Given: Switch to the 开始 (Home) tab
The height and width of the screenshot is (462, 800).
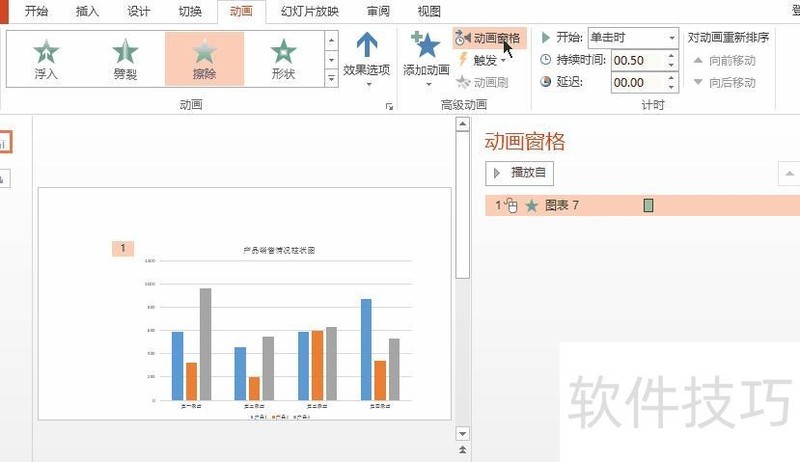Looking at the screenshot, I should point(36,11).
